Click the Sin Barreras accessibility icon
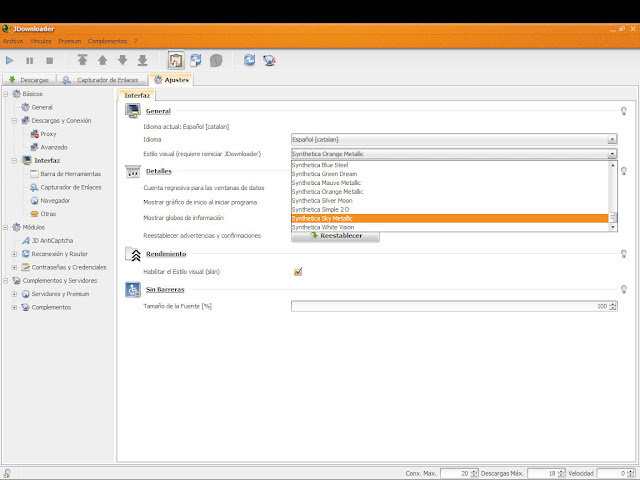The height and width of the screenshot is (480, 640). [x=133, y=289]
